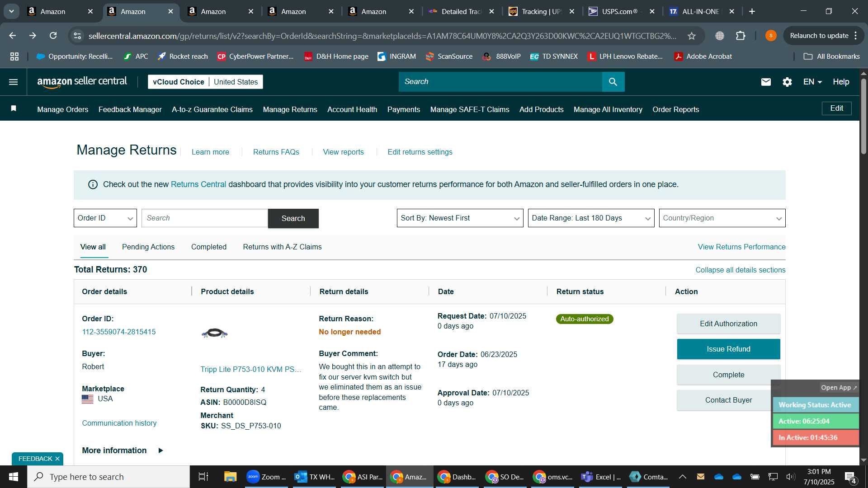Screen dimensions: 868x488
Task: Click the teal search magnifier button
Action: point(613,82)
